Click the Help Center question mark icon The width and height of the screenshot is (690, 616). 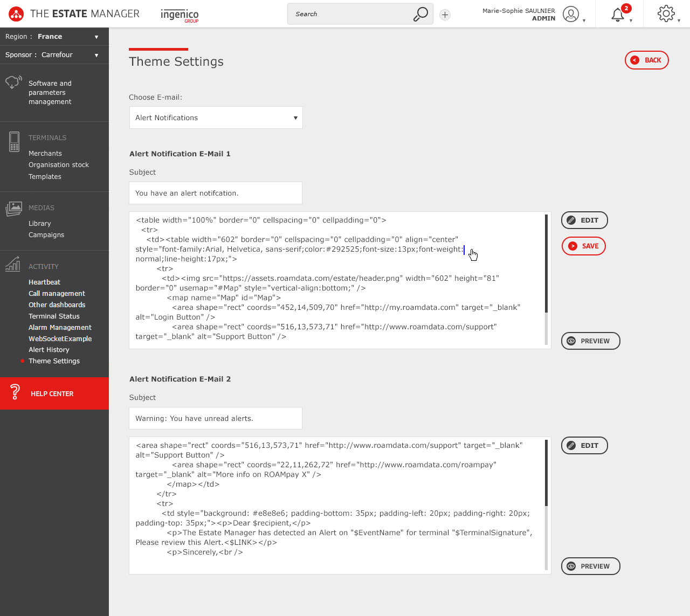[15, 392]
